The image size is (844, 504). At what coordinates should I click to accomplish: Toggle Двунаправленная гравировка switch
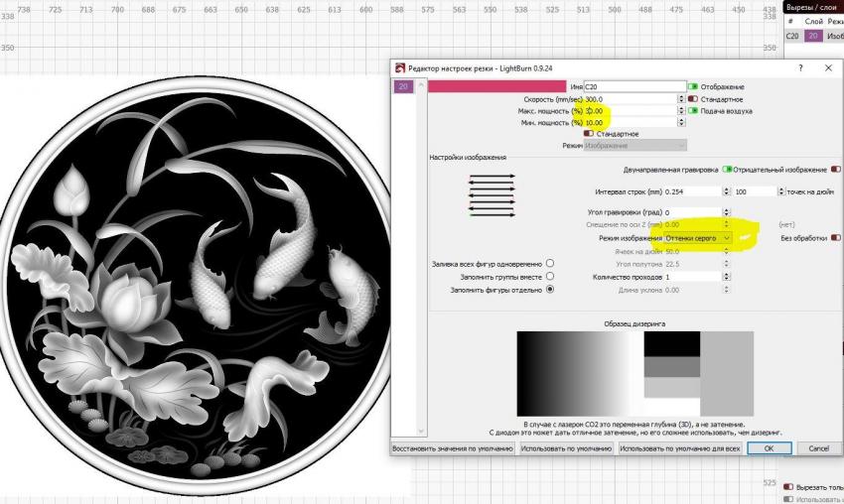coord(728,169)
